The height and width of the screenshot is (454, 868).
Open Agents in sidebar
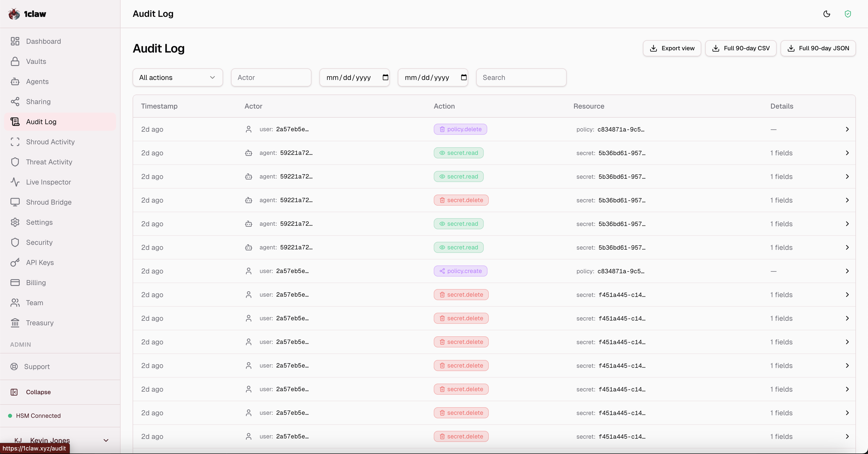[x=37, y=81]
